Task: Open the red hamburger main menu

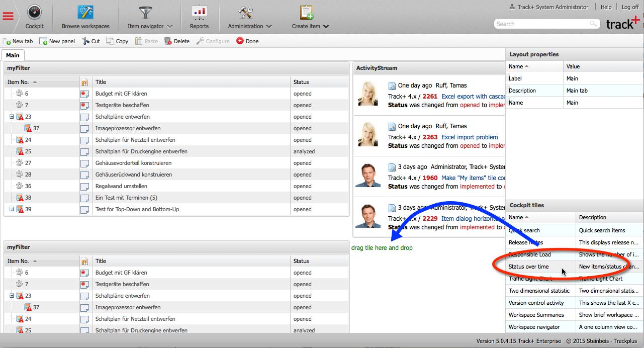Action: point(8,16)
